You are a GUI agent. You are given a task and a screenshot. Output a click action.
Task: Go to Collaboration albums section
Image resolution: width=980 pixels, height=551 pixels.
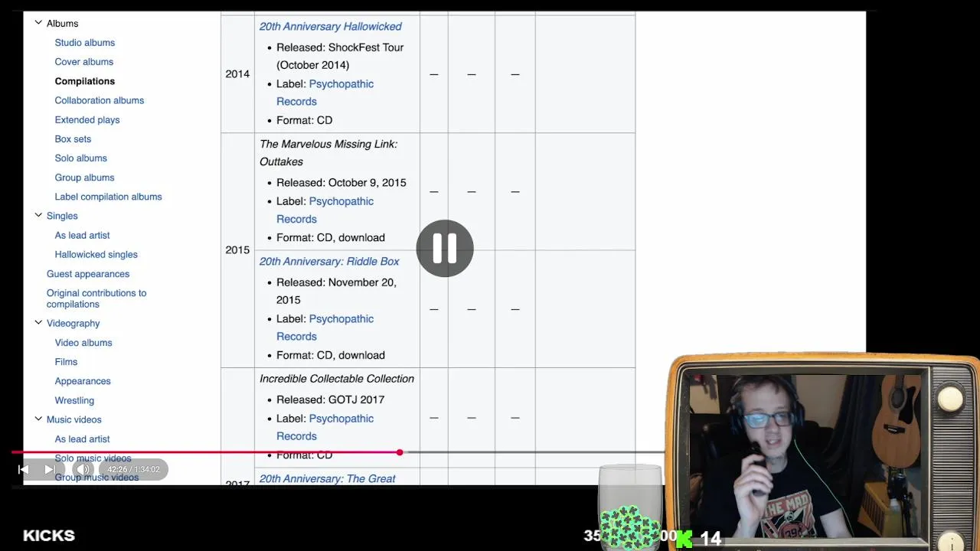(100, 100)
